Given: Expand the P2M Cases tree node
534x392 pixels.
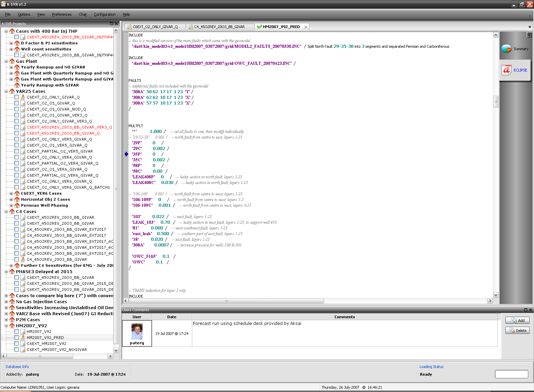Looking at the screenshot, I should pos(6,320).
